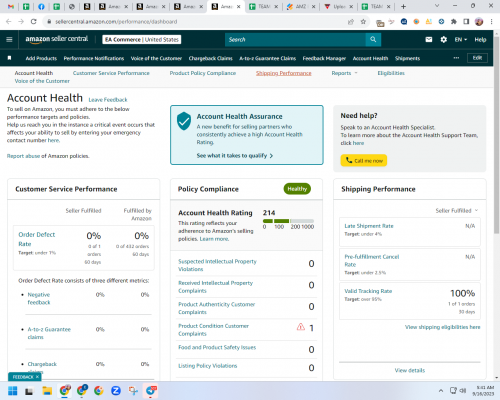Expand See what it takes to qualify

(x=235, y=156)
